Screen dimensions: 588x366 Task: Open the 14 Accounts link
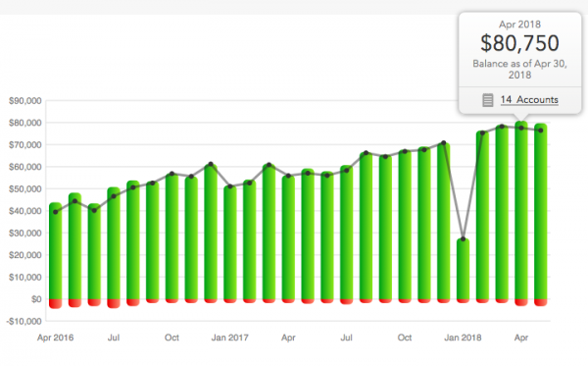(x=529, y=100)
